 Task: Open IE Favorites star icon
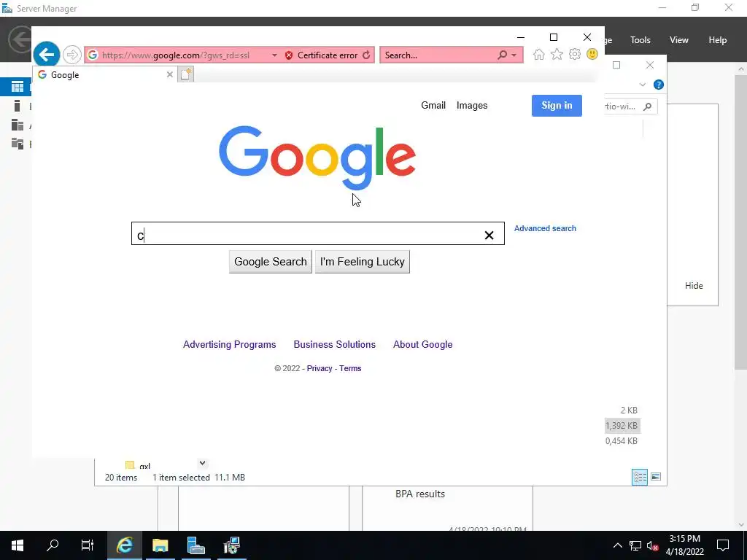click(557, 54)
